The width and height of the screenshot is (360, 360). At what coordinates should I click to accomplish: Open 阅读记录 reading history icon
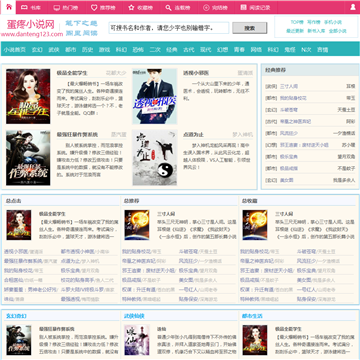pos(244,7)
